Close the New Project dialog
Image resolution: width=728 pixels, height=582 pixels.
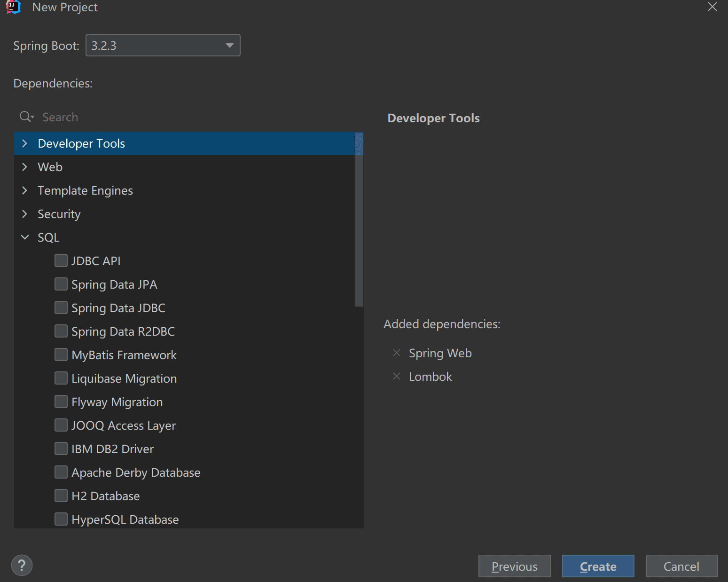[x=712, y=7]
